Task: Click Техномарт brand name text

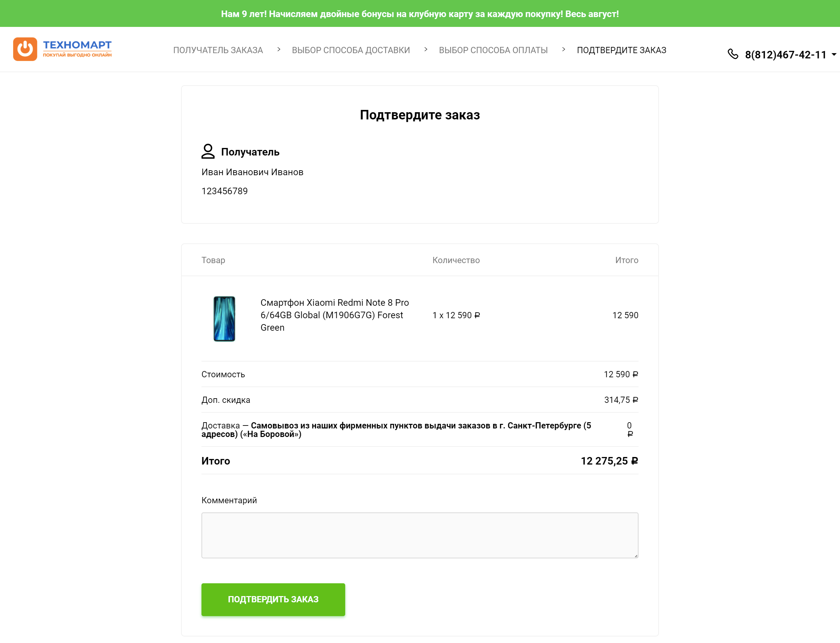Action: pyautogui.click(x=77, y=45)
